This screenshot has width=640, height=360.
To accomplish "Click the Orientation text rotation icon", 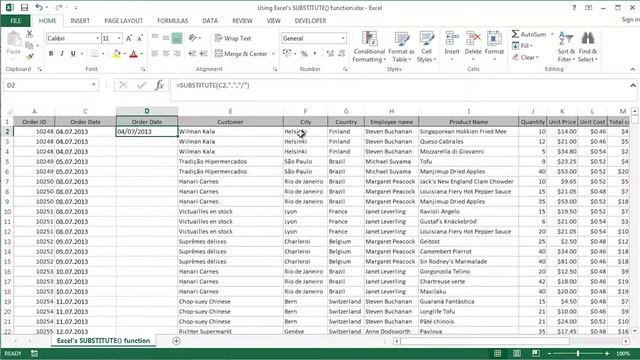I will click(193, 38).
